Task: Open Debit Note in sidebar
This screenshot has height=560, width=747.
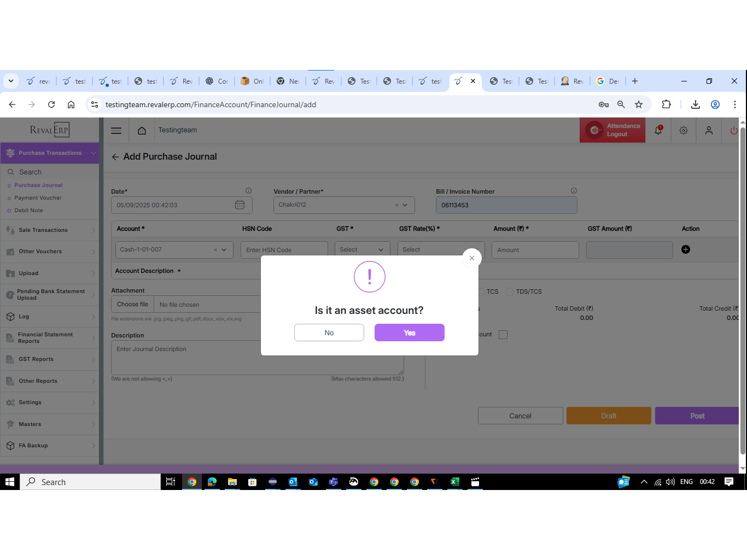Action: click(28, 211)
